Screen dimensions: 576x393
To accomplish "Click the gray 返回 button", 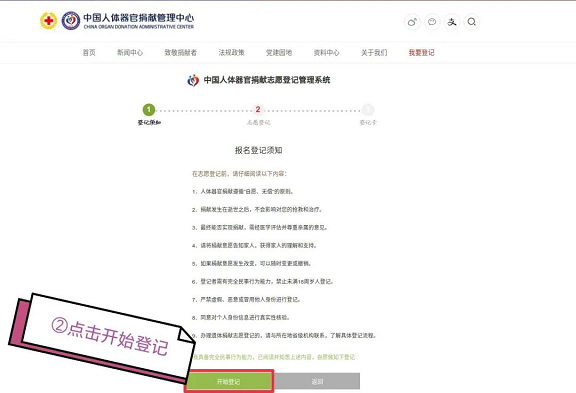I will click(x=317, y=382).
